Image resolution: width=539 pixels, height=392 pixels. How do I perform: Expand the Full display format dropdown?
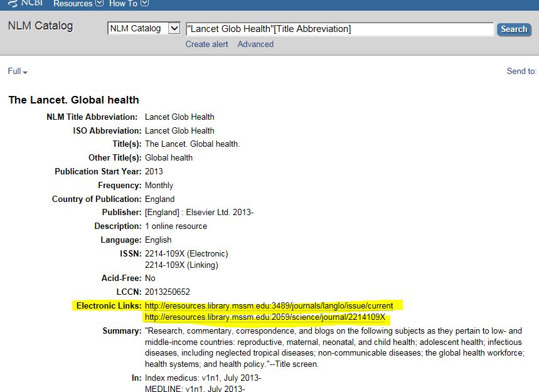[18, 71]
